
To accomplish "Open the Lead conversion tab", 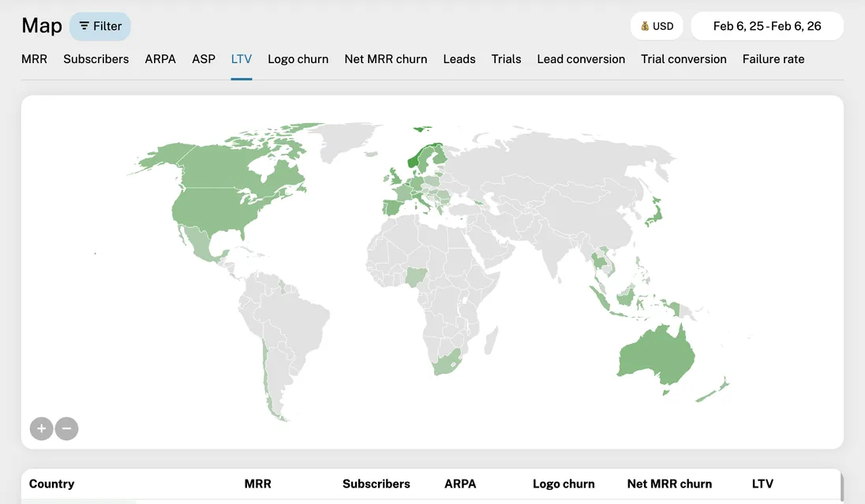I will (x=581, y=59).
